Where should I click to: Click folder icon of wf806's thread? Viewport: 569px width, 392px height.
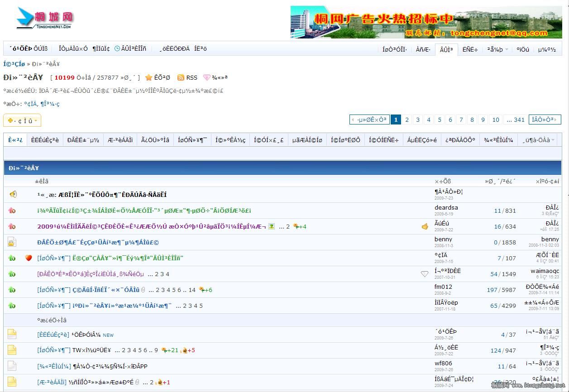[x=12, y=366]
